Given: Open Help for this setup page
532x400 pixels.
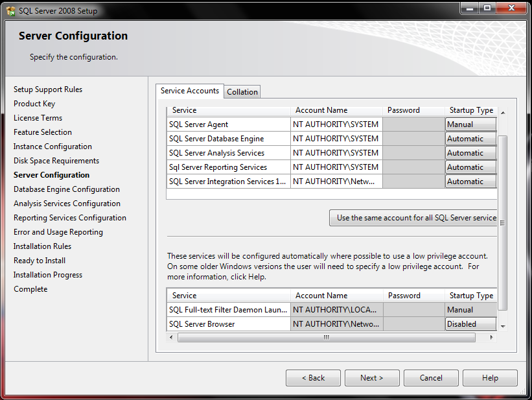Looking at the screenshot, I should pos(490,378).
